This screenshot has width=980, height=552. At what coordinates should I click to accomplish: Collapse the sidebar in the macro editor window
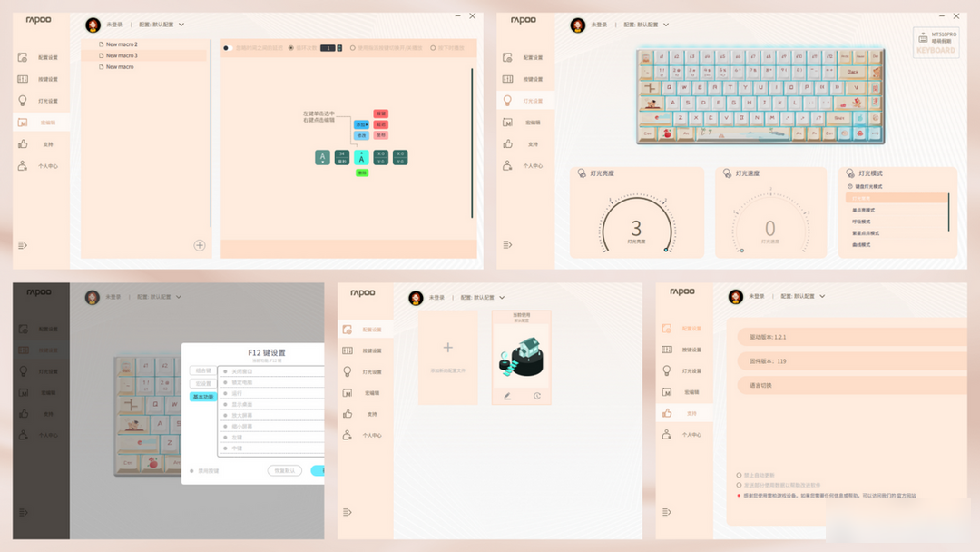click(x=23, y=245)
